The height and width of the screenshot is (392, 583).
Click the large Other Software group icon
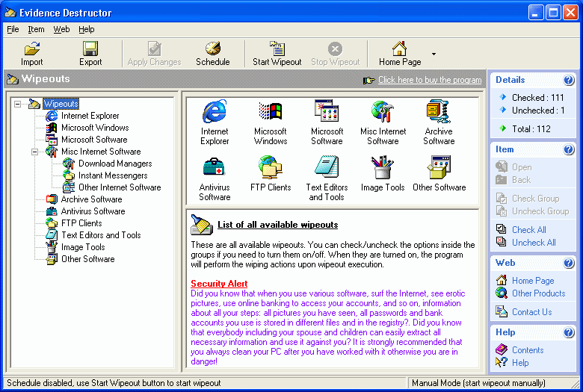[439, 167]
